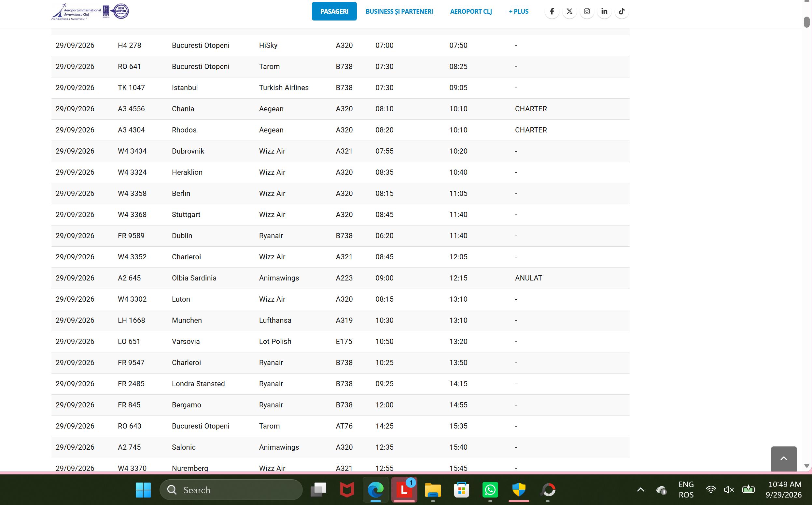The height and width of the screenshot is (505, 812).
Task: Click the page's vertical scrollbar thumb
Action: pos(807,22)
